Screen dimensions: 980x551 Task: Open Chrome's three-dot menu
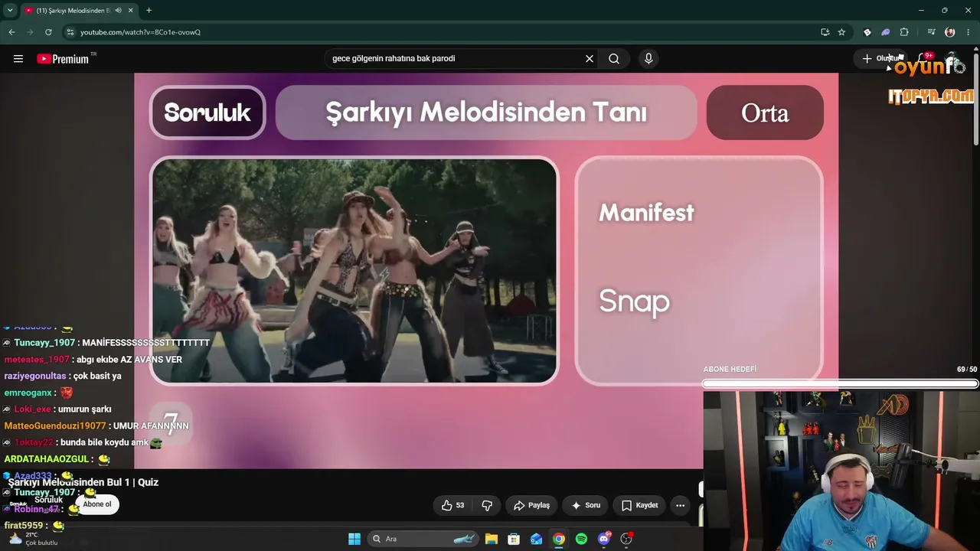tap(969, 32)
